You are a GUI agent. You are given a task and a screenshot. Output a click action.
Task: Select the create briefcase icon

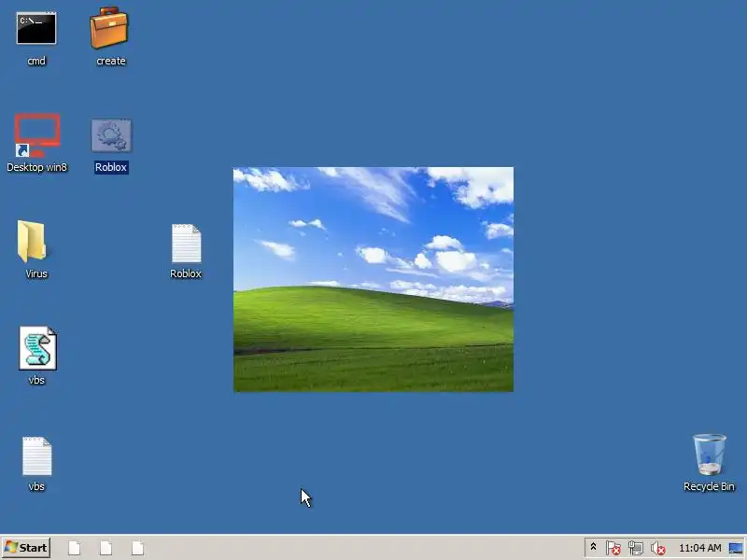tap(109, 27)
